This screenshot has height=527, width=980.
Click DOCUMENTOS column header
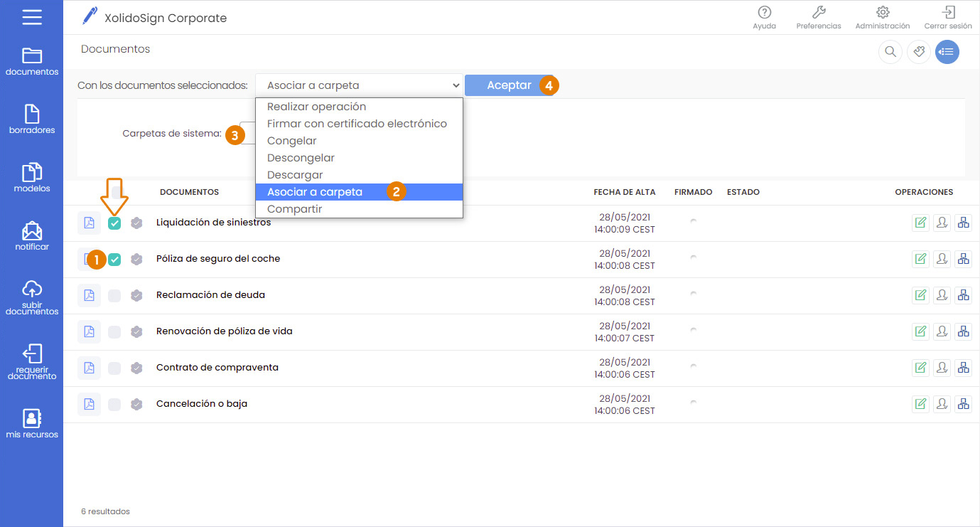pyautogui.click(x=189, y=192)
